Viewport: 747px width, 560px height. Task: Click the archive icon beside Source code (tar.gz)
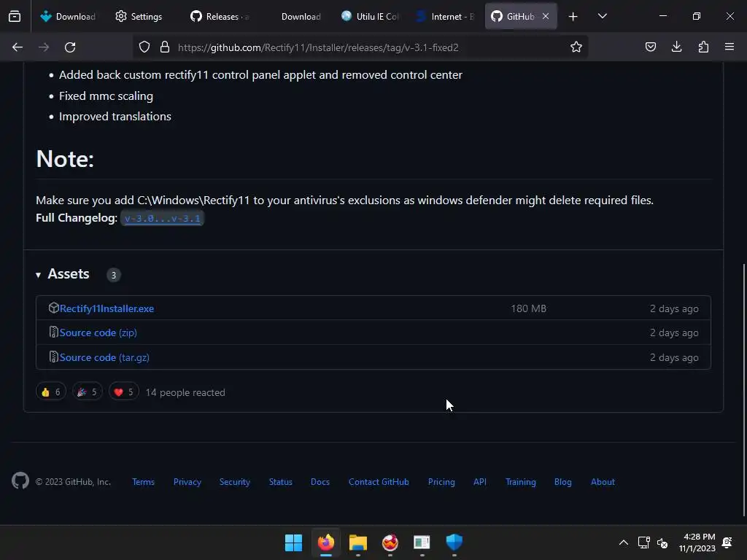point(53,357)
